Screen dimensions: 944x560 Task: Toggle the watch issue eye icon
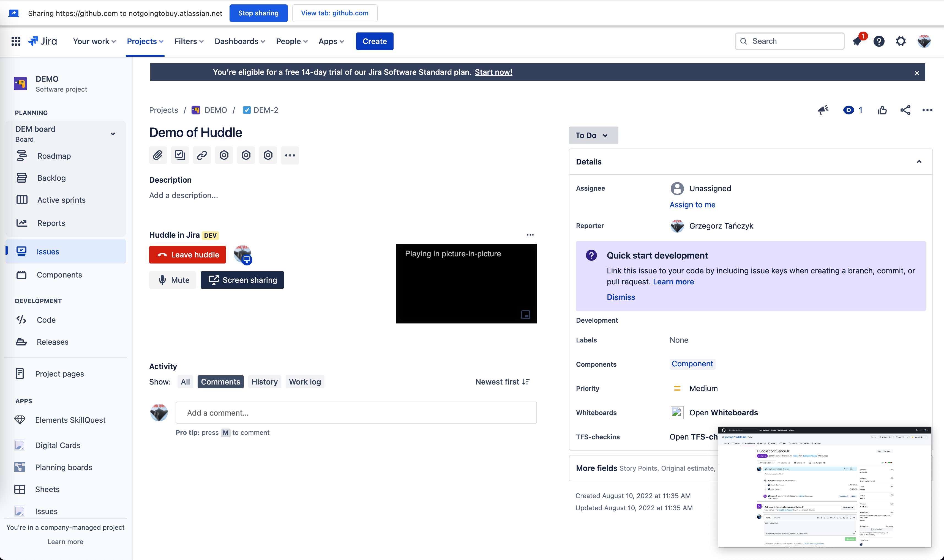[x=848, y=110]
